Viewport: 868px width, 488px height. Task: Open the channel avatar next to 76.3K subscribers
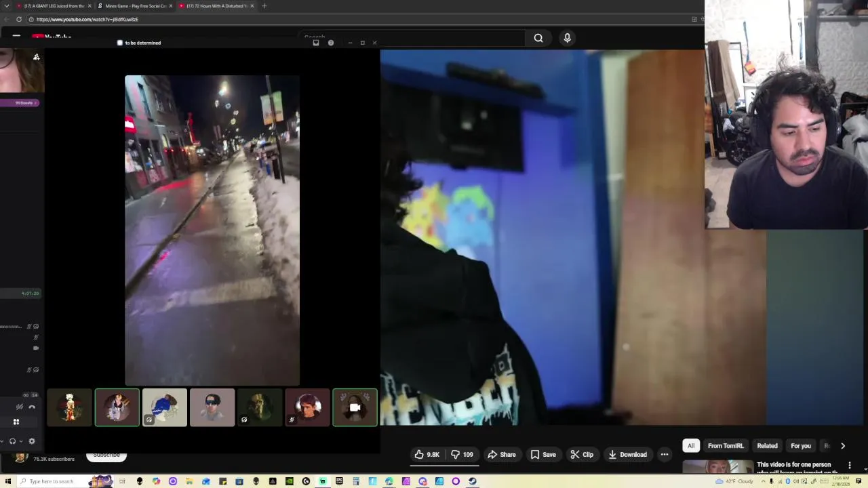pos(22,457)
